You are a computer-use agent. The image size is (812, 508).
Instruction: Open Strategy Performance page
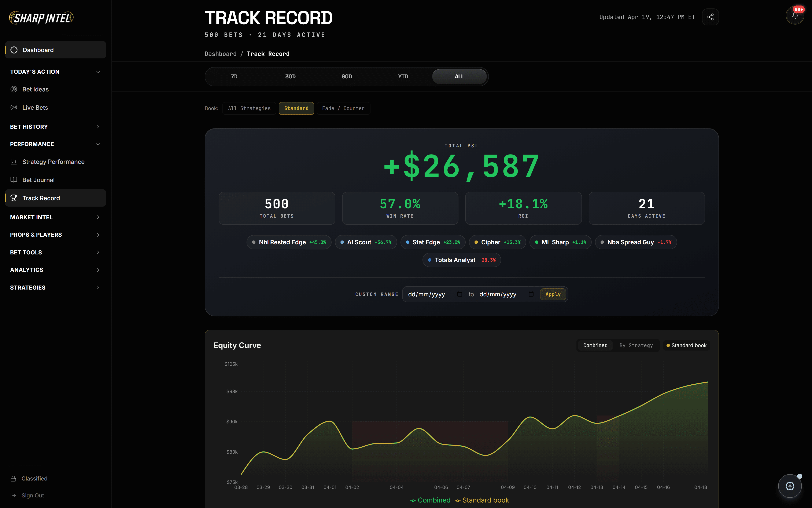[55, 162]
